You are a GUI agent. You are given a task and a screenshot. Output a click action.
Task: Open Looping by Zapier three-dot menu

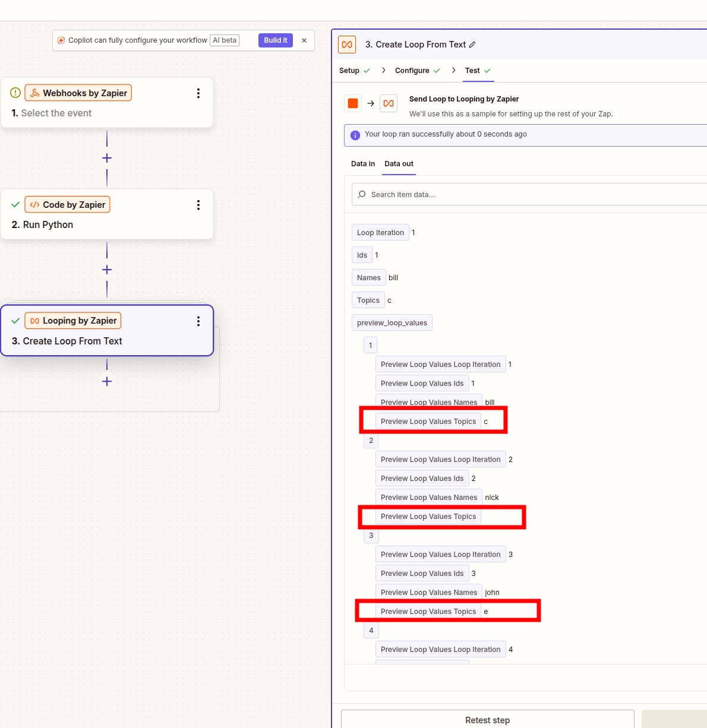198,321
